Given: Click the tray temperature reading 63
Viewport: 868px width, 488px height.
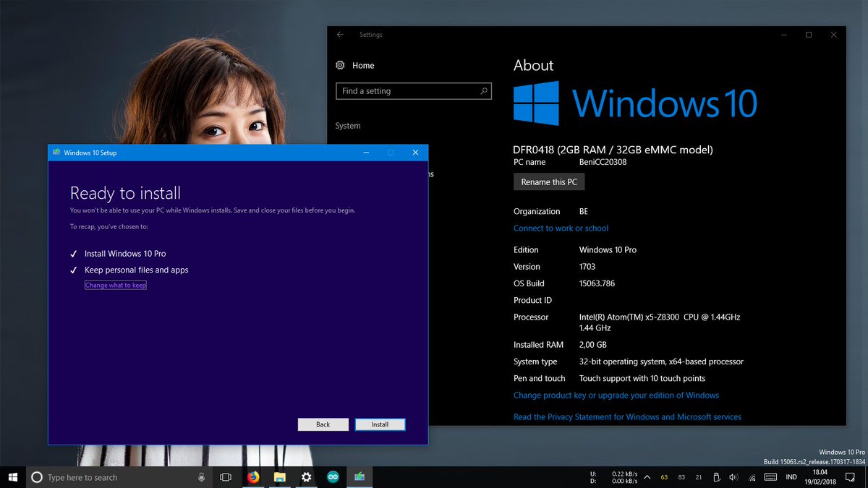Looking at the screenshot, I should click(664, 477).
